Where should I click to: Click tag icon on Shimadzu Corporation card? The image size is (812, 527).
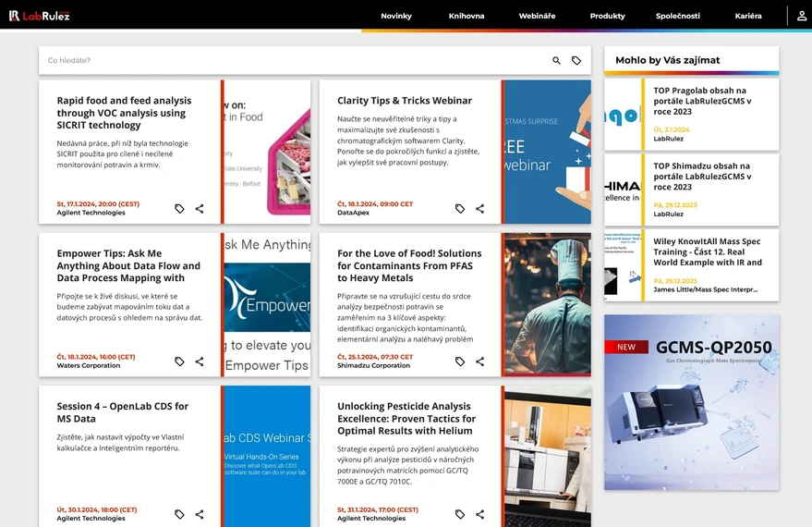pos(460,362)
